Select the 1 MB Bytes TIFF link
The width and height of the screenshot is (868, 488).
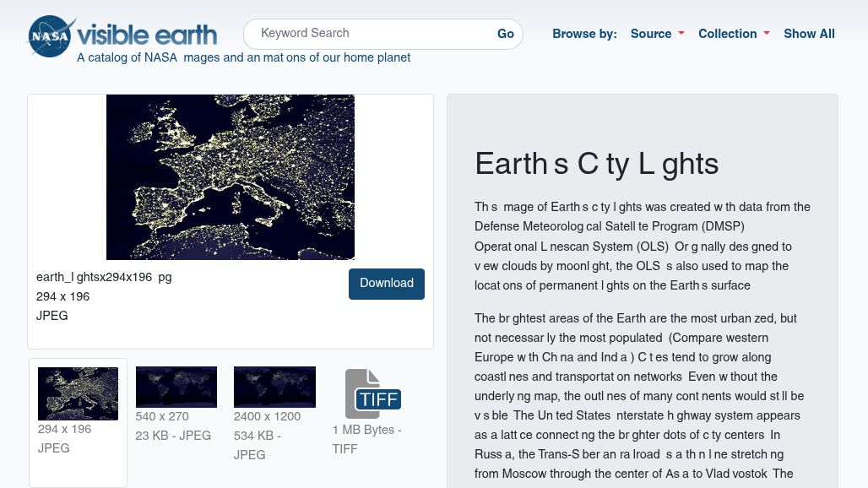point(366,440)
